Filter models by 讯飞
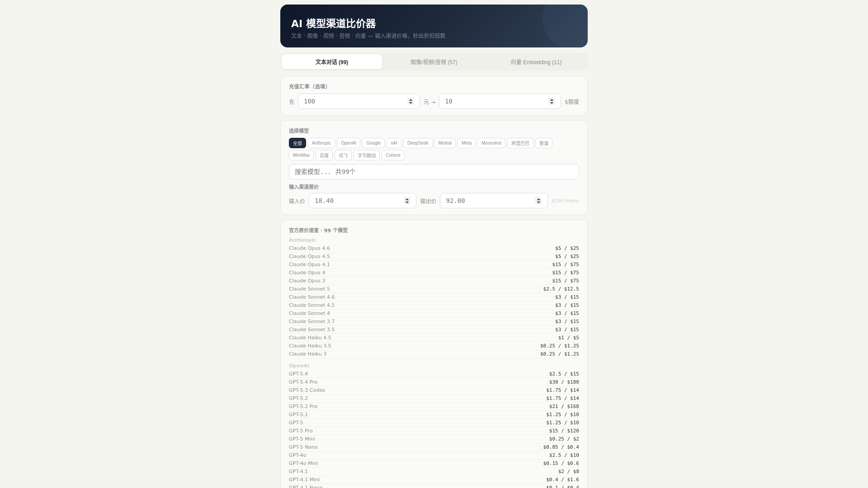 tap(343, 155)
